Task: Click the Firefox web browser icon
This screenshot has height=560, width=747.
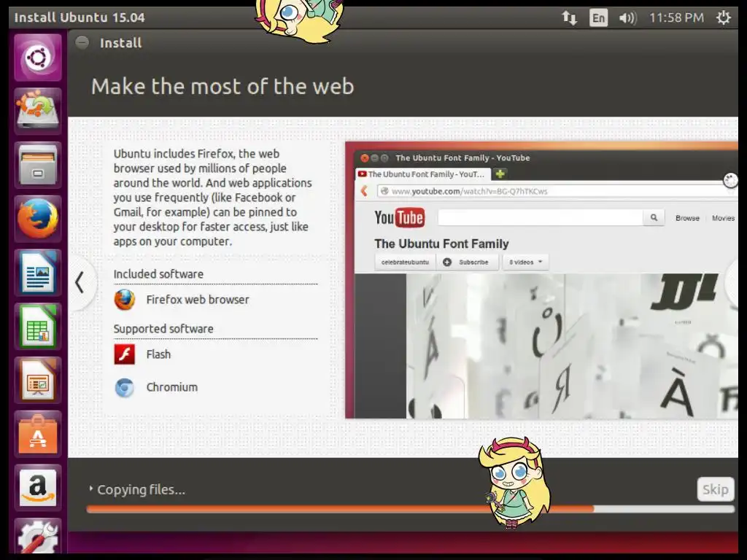Action: (x=124, y=300)
